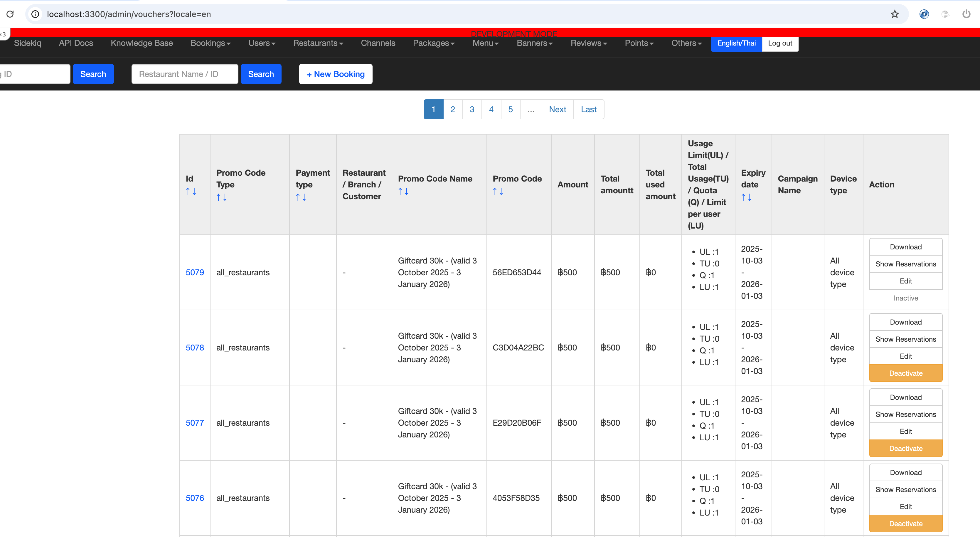Image resolution: width=980 pixels, height=537 pixels.
Task: Click the Restaurant Name / ID search field
Action: (184, 74)
